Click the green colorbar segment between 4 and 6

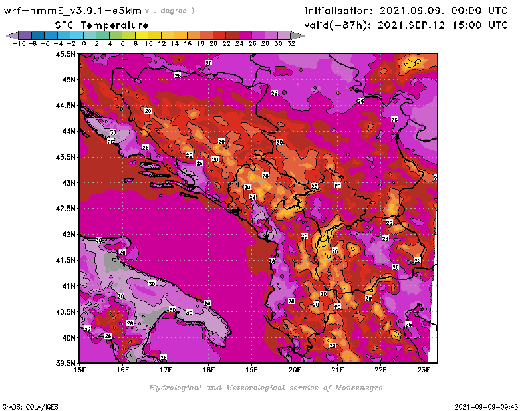click(116, 35)
